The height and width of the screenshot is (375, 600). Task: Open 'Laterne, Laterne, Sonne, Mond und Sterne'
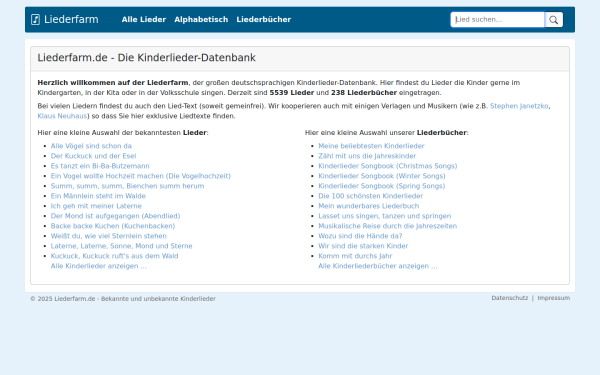[x=122, y=246]
